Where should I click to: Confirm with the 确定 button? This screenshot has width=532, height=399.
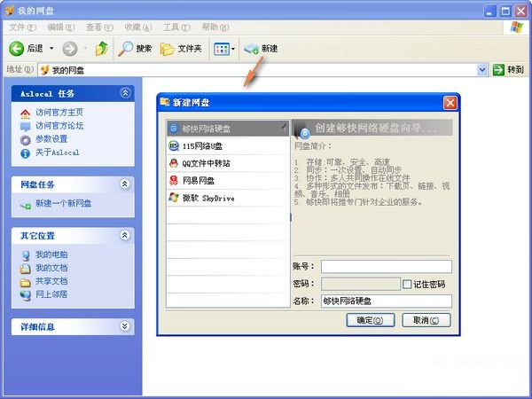(371, 320)
